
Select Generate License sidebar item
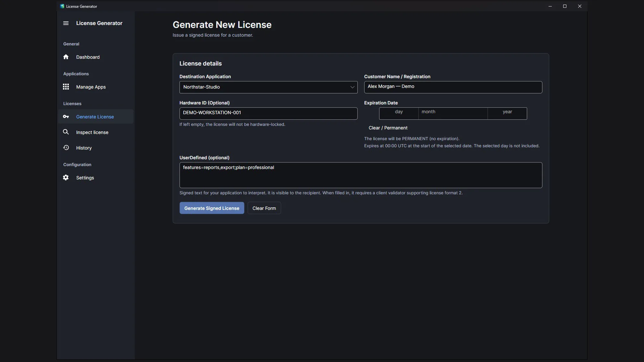96,117
